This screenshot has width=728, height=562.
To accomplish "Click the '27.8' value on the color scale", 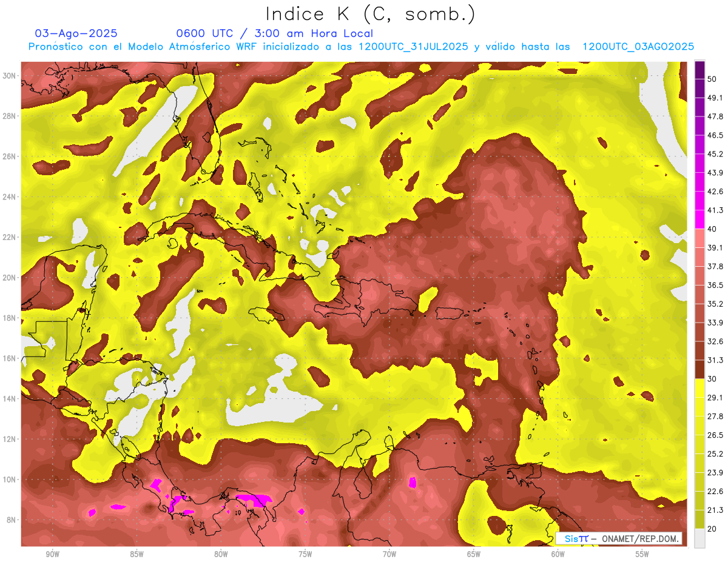I will pos(715,416).
